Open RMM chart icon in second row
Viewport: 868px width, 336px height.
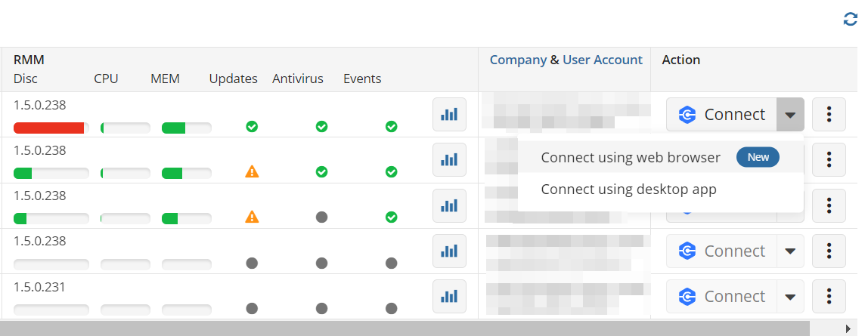point(449,160)
